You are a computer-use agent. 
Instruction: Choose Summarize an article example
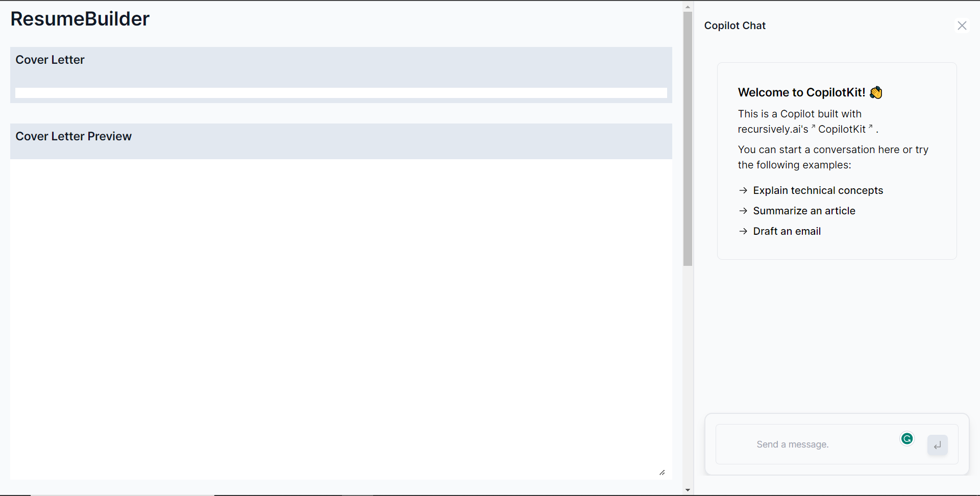(804, 211)
